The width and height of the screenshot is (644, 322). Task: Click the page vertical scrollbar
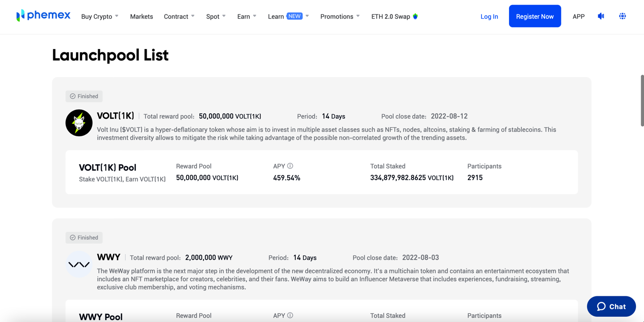642,100
